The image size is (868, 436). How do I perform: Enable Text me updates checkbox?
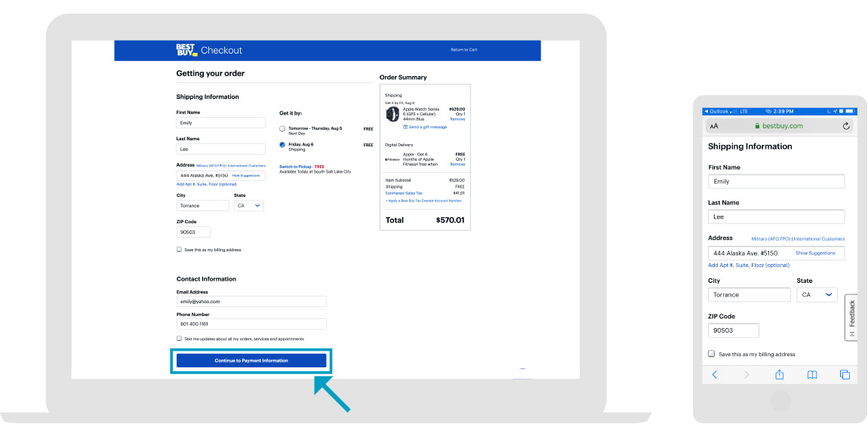[x=179, y=338]
